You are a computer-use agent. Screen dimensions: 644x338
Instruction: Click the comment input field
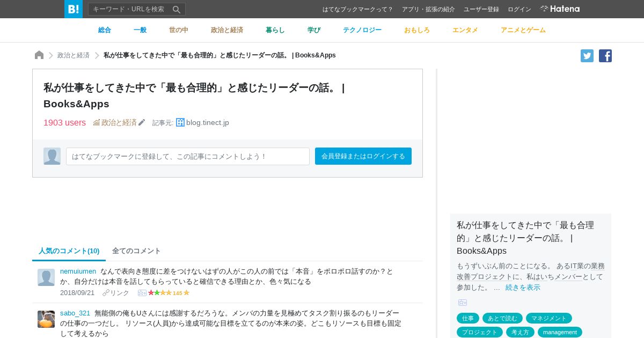[188, 156]
